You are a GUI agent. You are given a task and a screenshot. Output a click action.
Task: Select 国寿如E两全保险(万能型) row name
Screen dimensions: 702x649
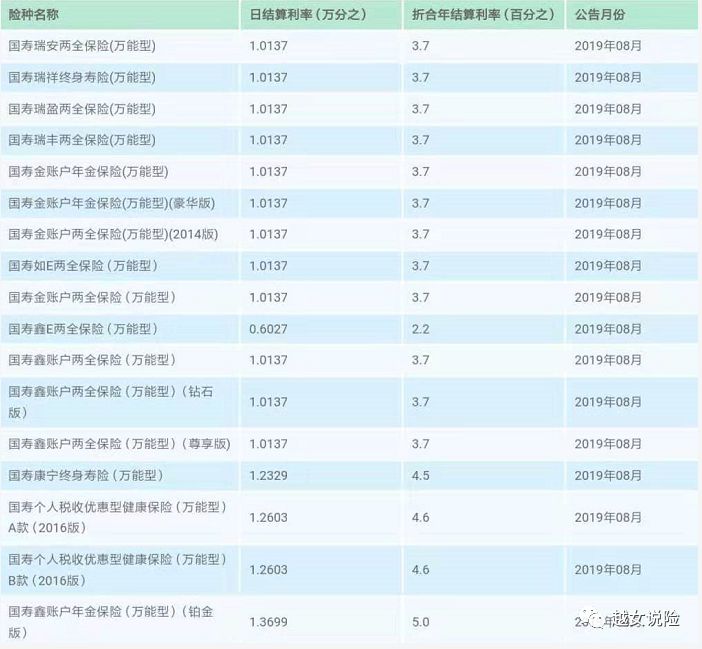[83, 266]
